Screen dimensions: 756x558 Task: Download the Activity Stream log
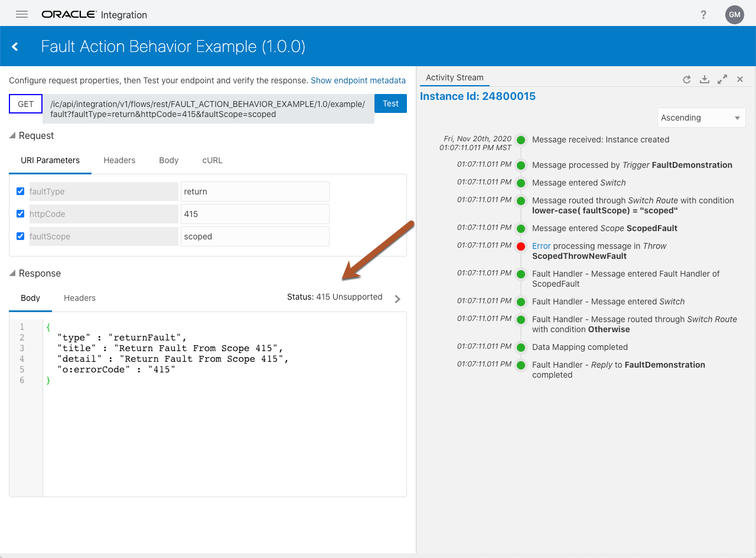click(704, 79)
